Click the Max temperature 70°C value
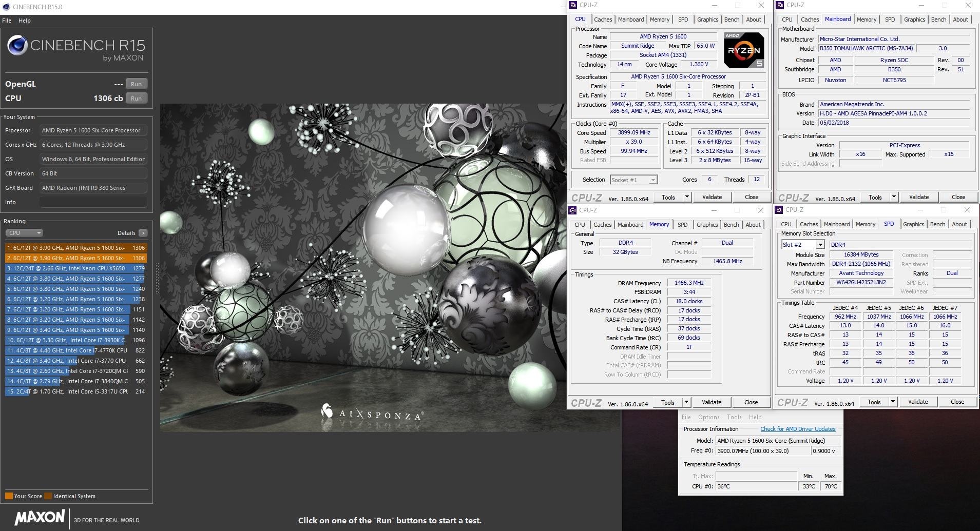This screenshot has width=980, height=531. click(x=830, y=486)
